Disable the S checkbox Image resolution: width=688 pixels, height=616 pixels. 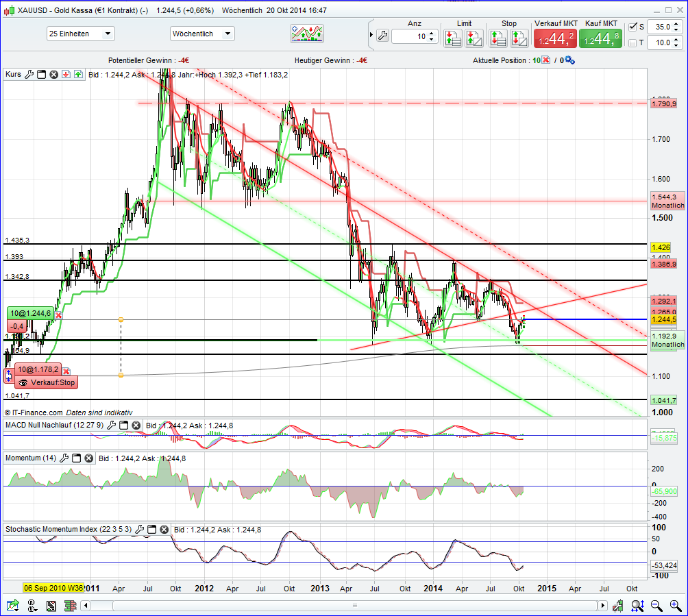pos(632,27)
